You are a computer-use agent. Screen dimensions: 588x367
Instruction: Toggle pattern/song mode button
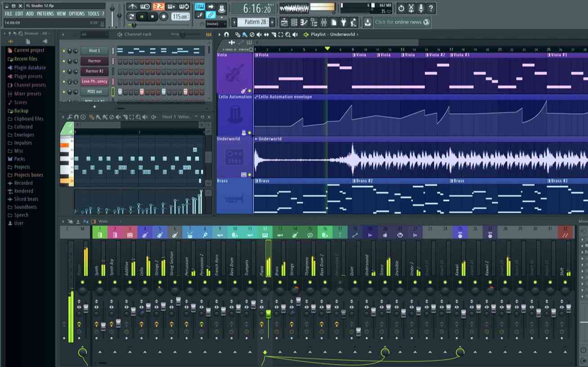point(131,17)
